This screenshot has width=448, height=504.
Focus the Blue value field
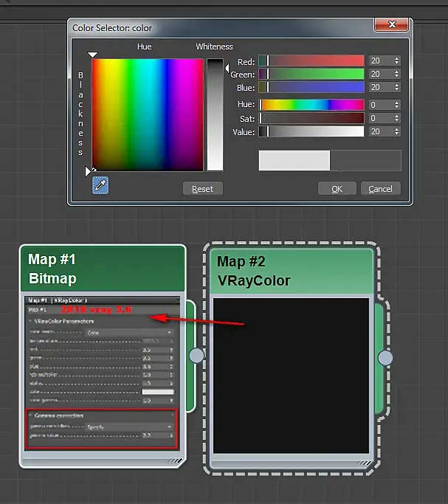click(380, 87)
